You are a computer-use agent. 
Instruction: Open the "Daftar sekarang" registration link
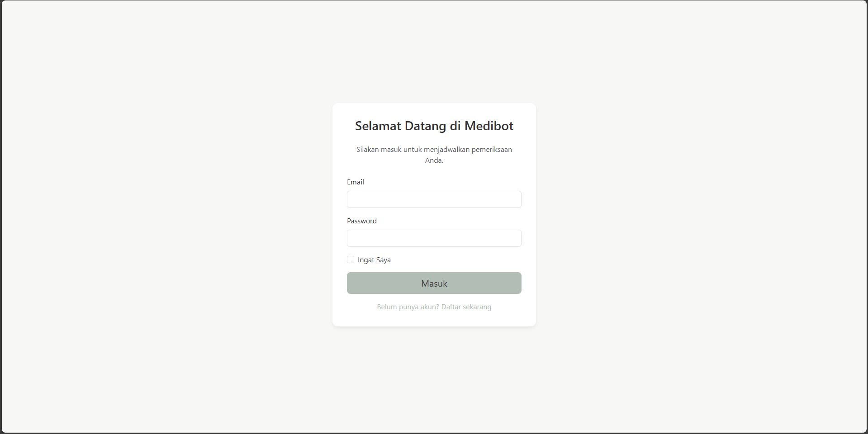466,307
